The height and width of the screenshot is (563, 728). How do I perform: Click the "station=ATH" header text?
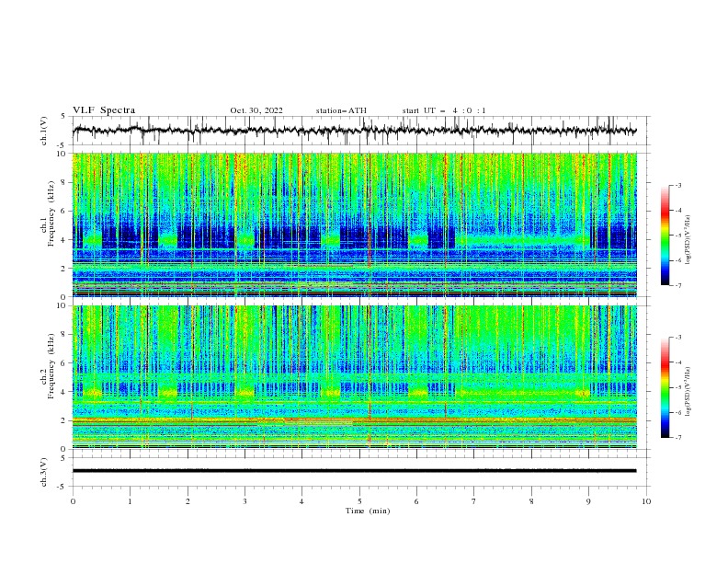tap(341, 110)
